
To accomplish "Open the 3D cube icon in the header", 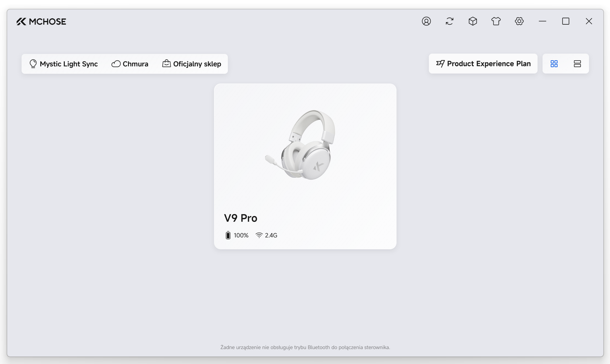I will [x=473, y=21].
